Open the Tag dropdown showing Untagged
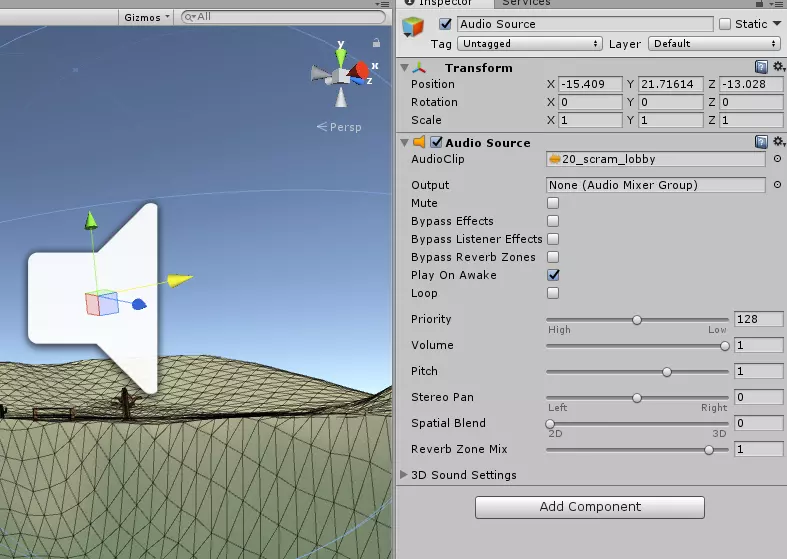The height and width of the screenshot is (559, 787). point(530,44)
